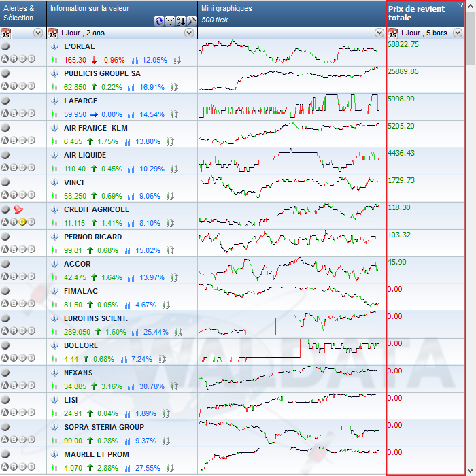Expand the '1 Jour , 5 bars' dropdown

pyautogui.click(x=458, y=33)
